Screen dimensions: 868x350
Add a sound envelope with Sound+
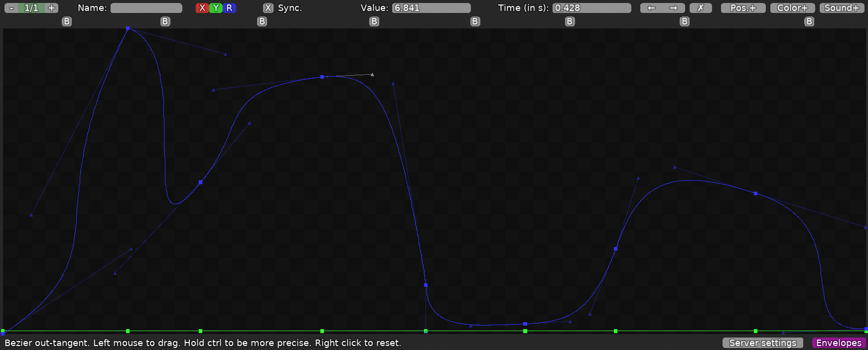click(x=842, y=8)
